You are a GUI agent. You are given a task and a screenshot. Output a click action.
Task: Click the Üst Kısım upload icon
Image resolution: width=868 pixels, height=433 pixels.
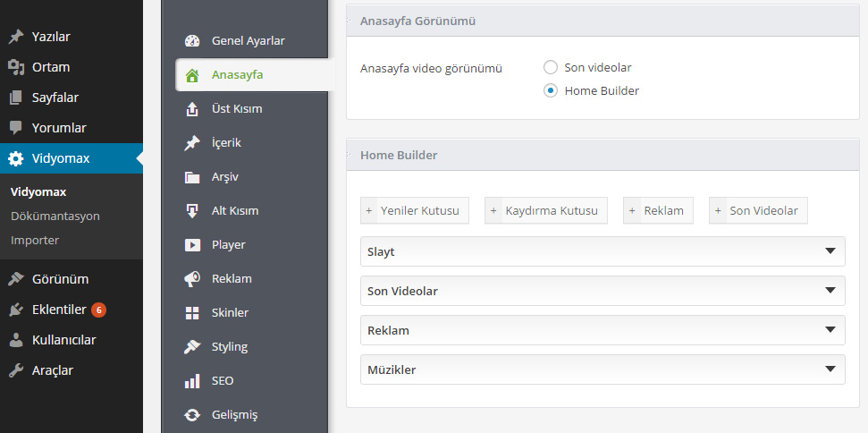point(192,109)
